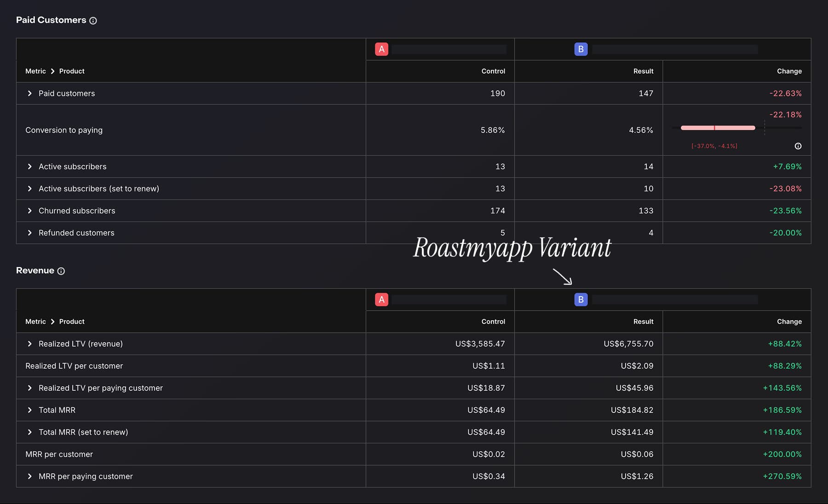Expand the Churned subscribers row
828x504 pixels.
pyautogui.click(x=30, y=211)
